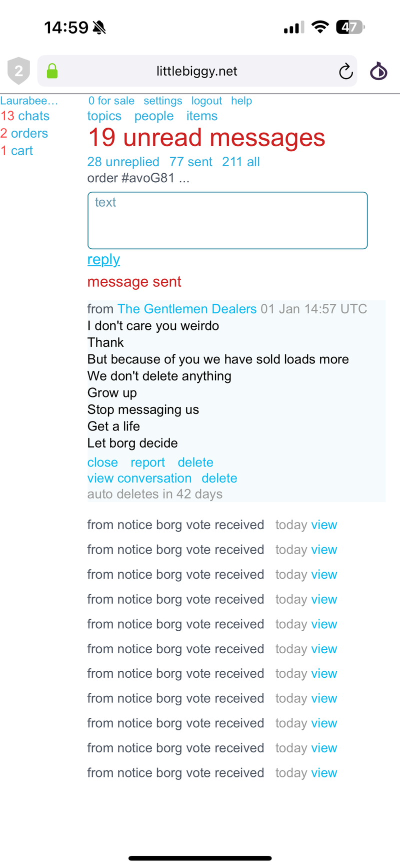Go to the 1 cart link
Screen dimensions: 400x868
pos(16,151)
